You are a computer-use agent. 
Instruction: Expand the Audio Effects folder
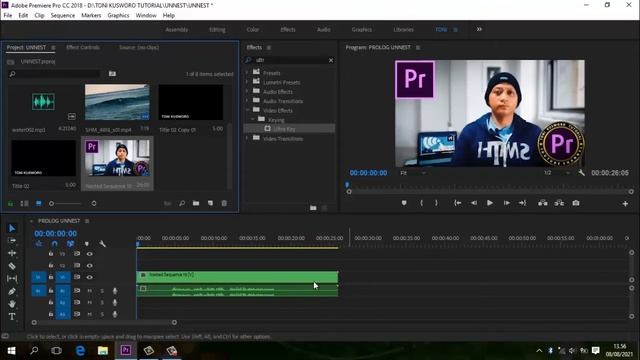(x=247, y=91)
